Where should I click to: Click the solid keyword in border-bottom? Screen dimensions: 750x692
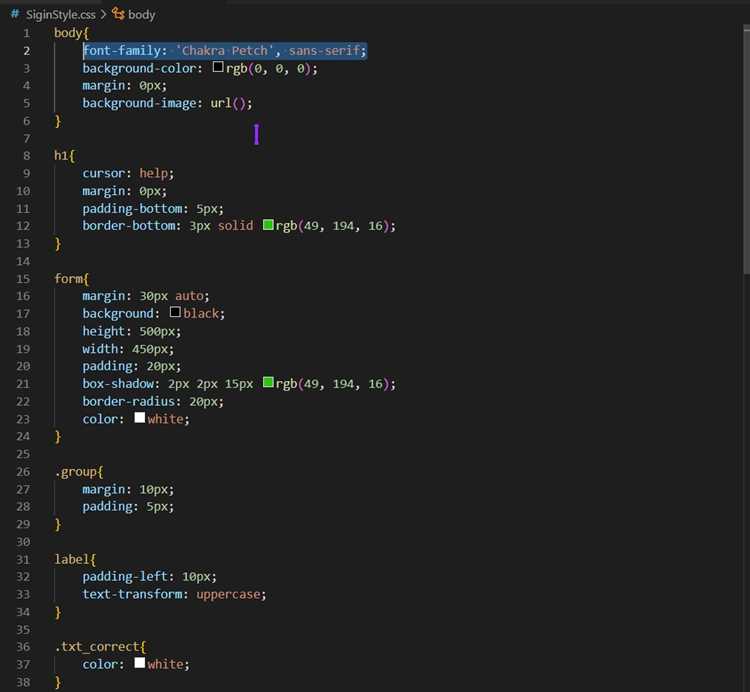[x=235, y=226]
